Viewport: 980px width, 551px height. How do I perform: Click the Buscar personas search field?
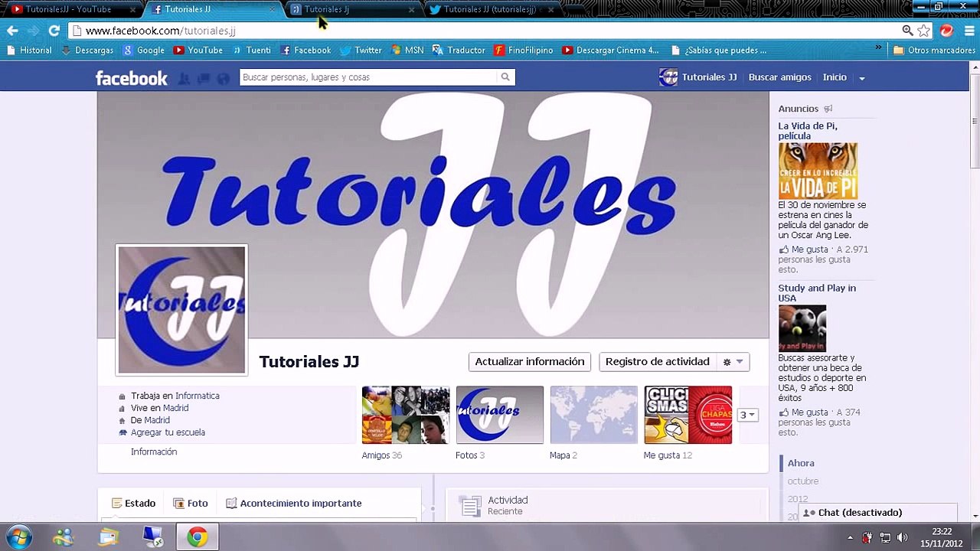click(x=368, y=77)
